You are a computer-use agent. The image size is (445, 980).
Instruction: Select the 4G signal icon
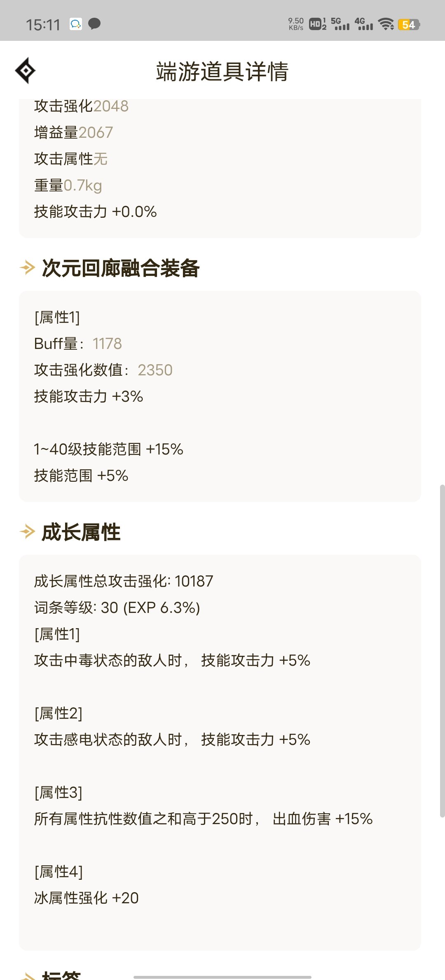point(365,25)
